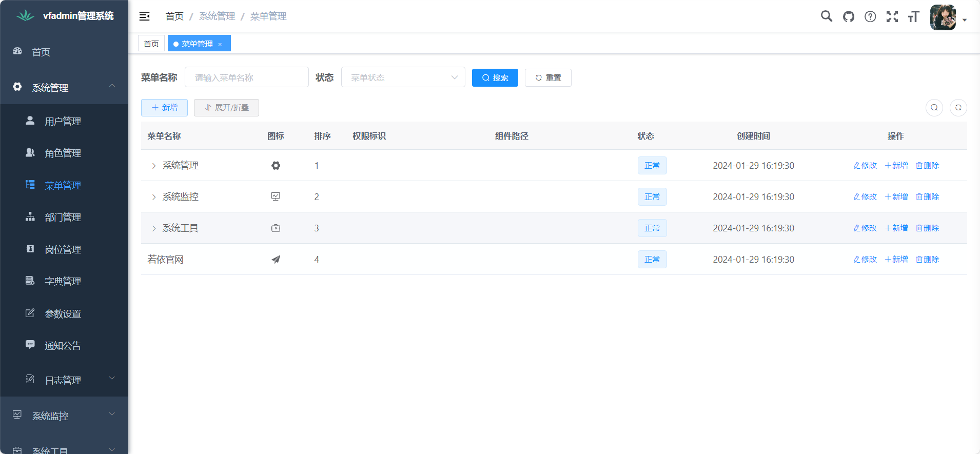The width and height of the screenshot is (980, 454).
Task: Click the blue 搜索 button
Action: [495, 78]
